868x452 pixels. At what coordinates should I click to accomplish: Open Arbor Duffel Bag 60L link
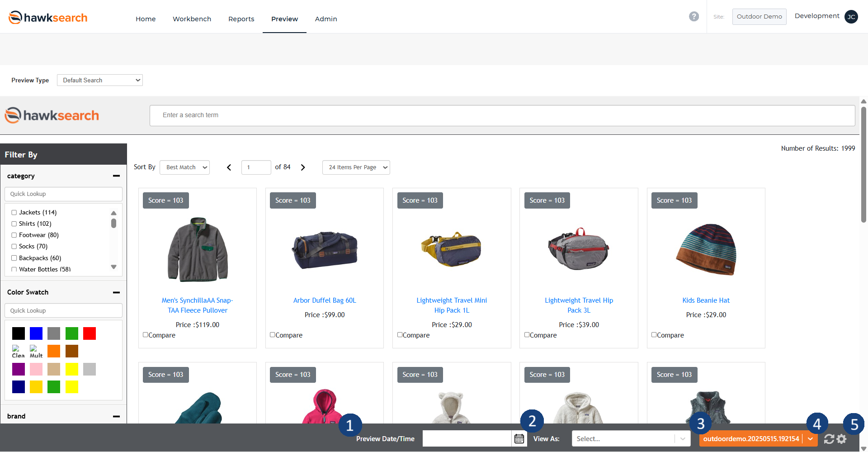[x=325, y=300]
